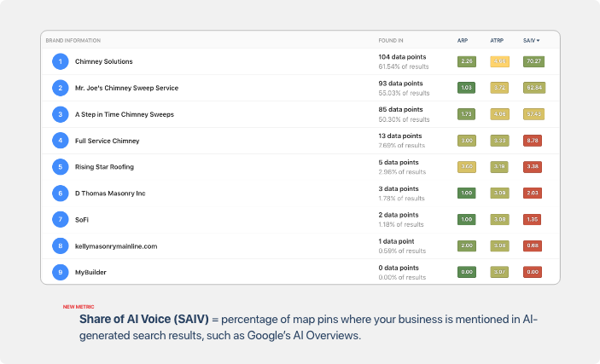Sort by the SAIV column header

pyautogui.click(x=531, y=41)
